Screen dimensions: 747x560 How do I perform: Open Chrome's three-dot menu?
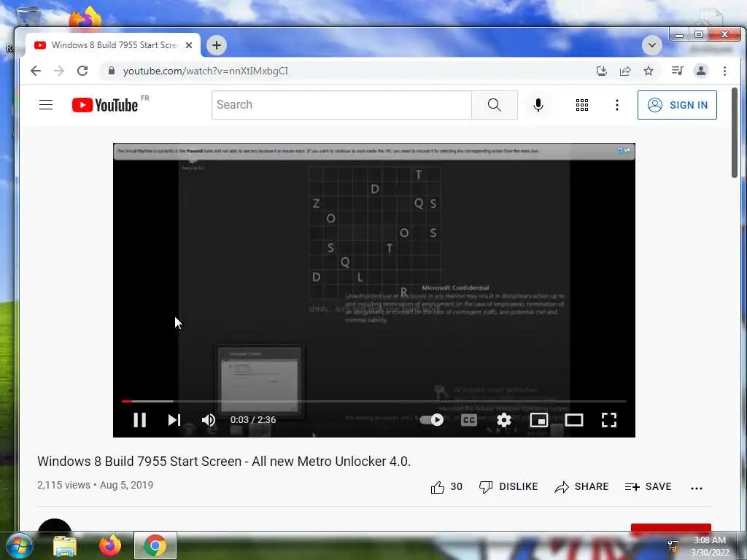(x=724, y=71)
